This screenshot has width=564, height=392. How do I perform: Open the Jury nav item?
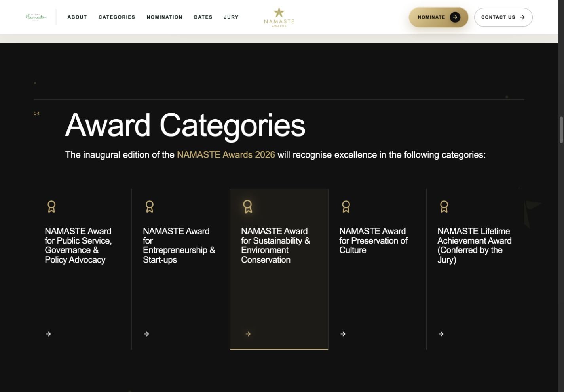(x=231, y=17)
